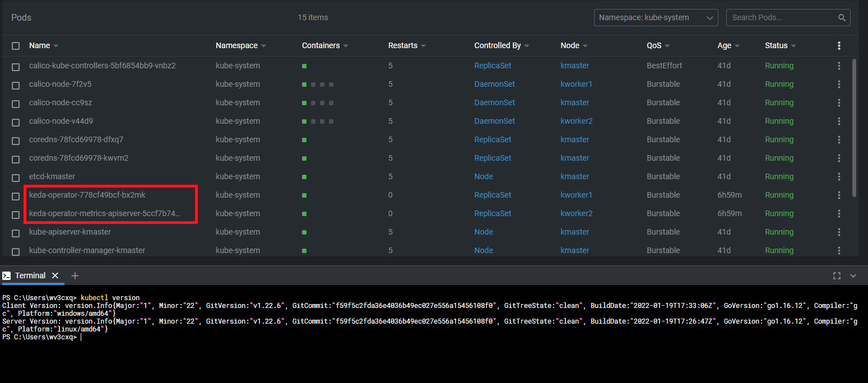Collapse the terminal panel with the down chevron
The image size is (868, 383).
click(853, 275)
